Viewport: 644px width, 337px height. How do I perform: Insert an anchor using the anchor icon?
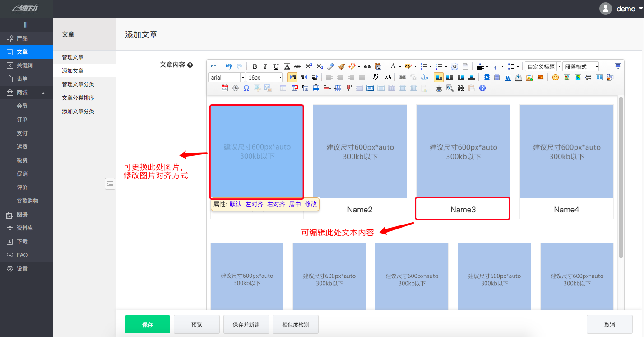(x=424, y=77)
